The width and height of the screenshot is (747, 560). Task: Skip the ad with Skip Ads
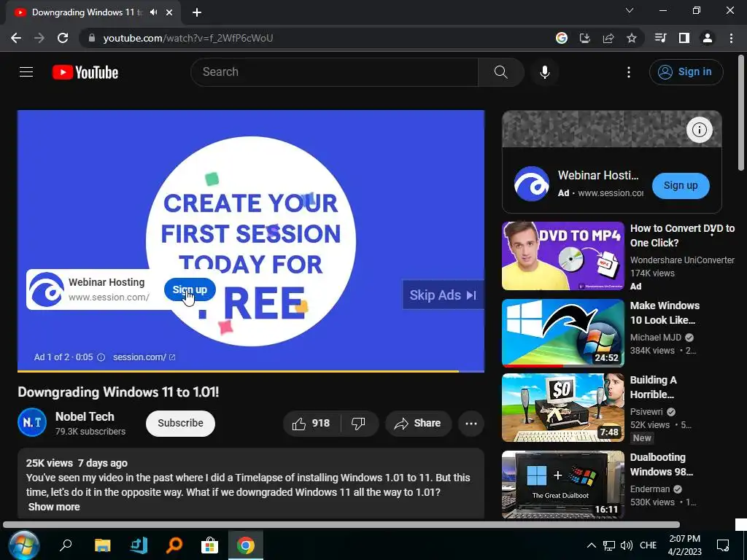click(x=443, y=295)
